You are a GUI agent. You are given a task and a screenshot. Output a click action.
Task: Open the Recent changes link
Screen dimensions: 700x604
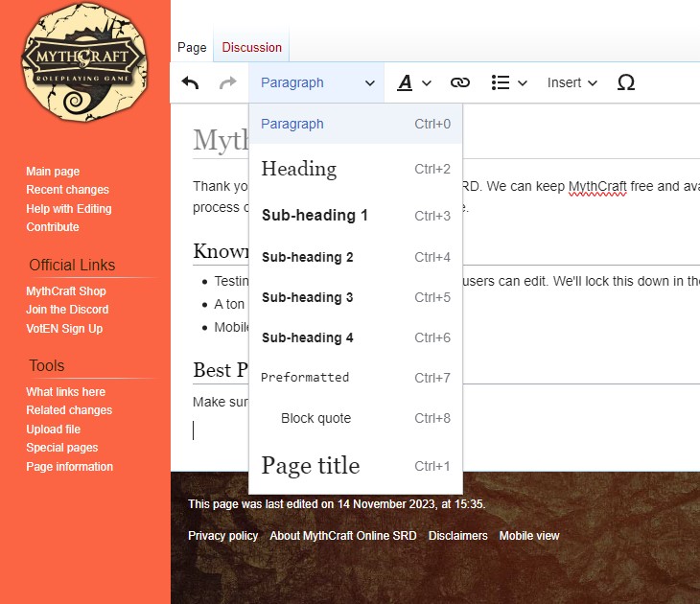pyautogui.click(x=67, y=190)
